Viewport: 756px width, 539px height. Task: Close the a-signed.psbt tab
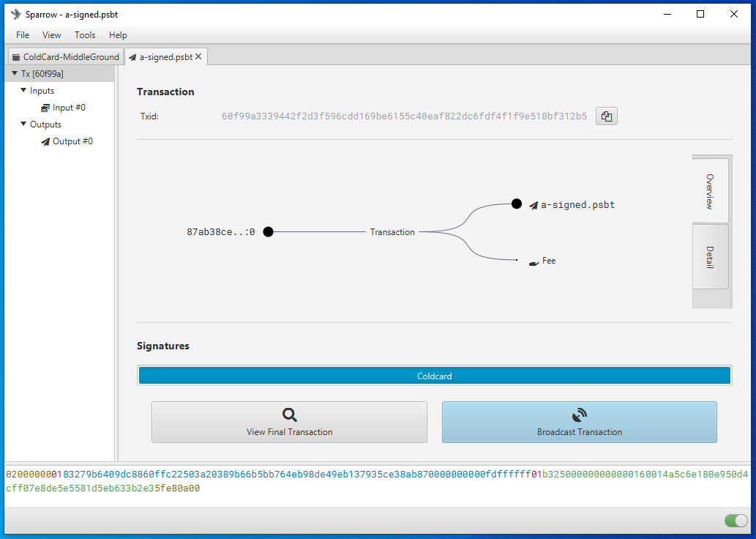198,56
